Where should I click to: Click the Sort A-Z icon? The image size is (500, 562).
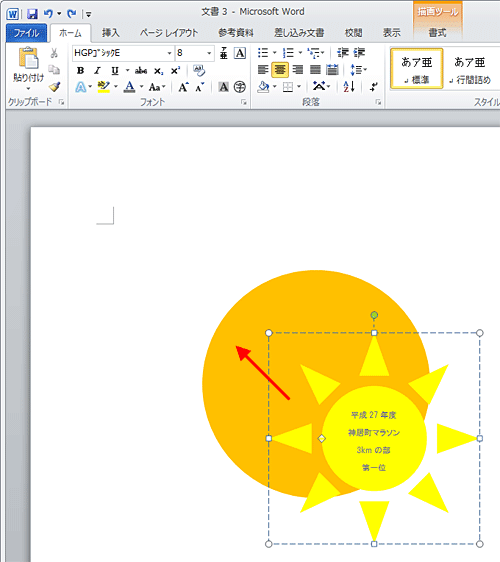[x=349, y=86]
